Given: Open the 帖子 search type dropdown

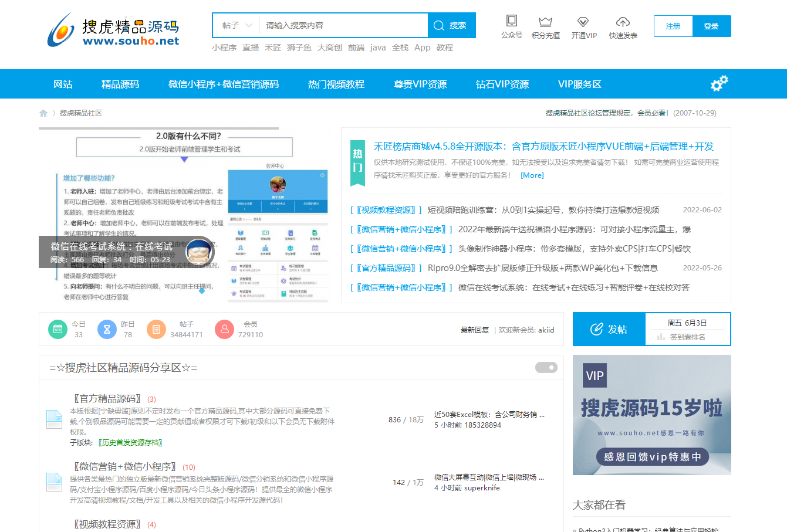Looking at the screenshot, I should (237, 25).
